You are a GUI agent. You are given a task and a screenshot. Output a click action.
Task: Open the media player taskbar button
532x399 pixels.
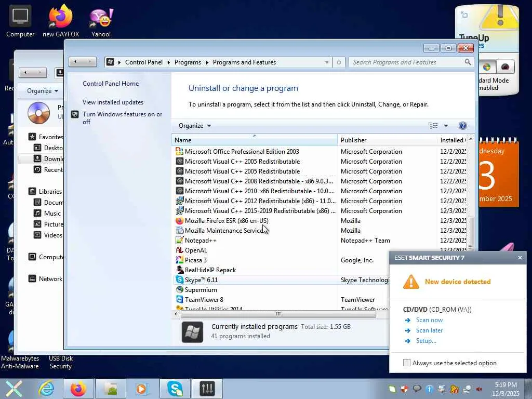tap(142, 389)
